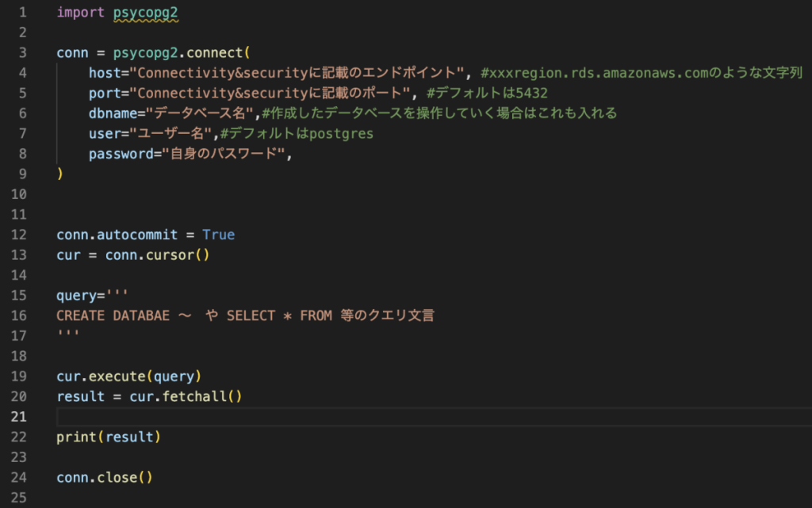Click line number 12 in the gutter
Screen dimensions: 812x508
click(x=19, y=235)
